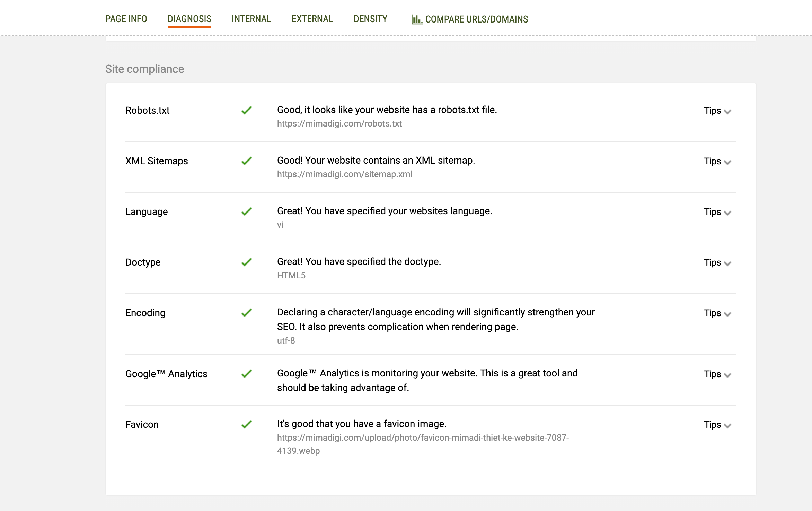Click the bar chart icon beside Compare URLs/Domains
812x511 pixels.
pyautogui.click(x=417, y=19)
